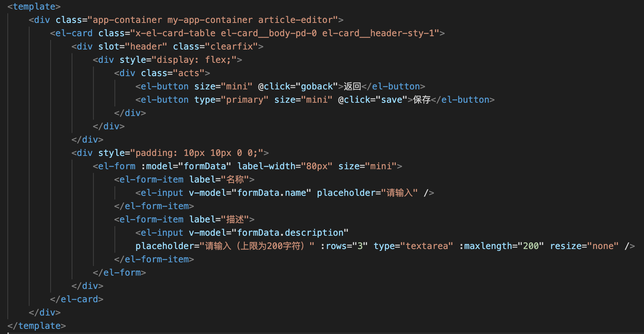Click the closing el-card tag

77,299
